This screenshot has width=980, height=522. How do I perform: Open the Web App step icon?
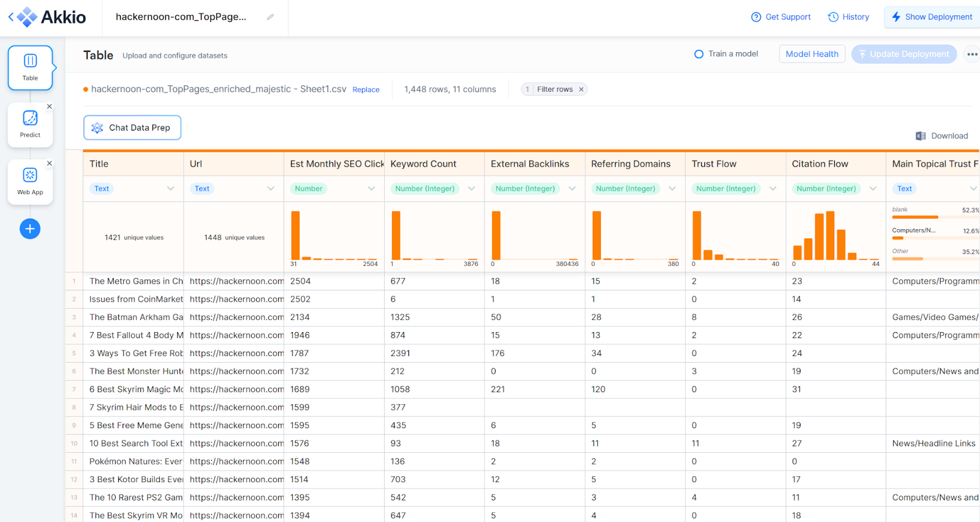click(30, 175)
